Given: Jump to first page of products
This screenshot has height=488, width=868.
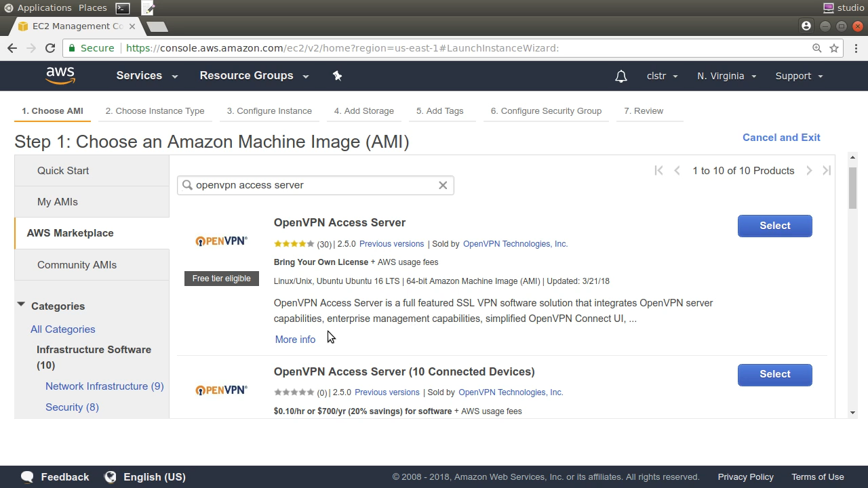Looking at the screenshot, I should point(658,171).
